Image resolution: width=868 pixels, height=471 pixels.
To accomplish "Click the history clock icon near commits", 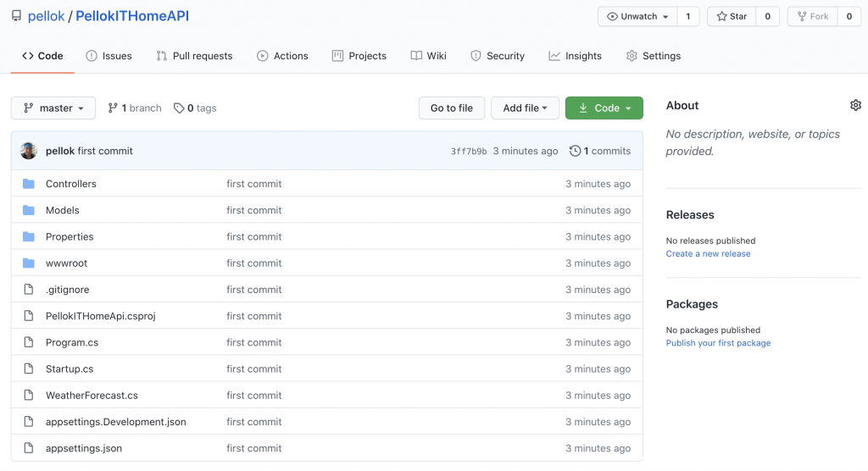I will tap(576, 151).
